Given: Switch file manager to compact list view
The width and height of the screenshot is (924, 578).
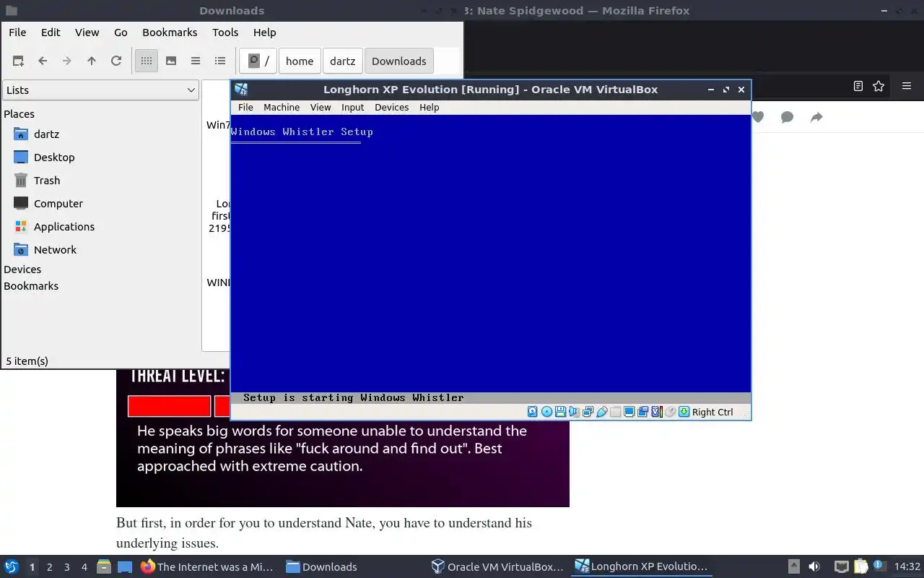Looking at the screenshot, I should 196,61.
